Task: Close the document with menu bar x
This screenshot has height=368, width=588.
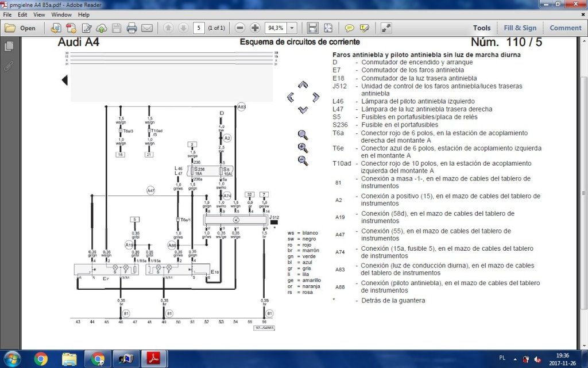Action: [583, 14]
